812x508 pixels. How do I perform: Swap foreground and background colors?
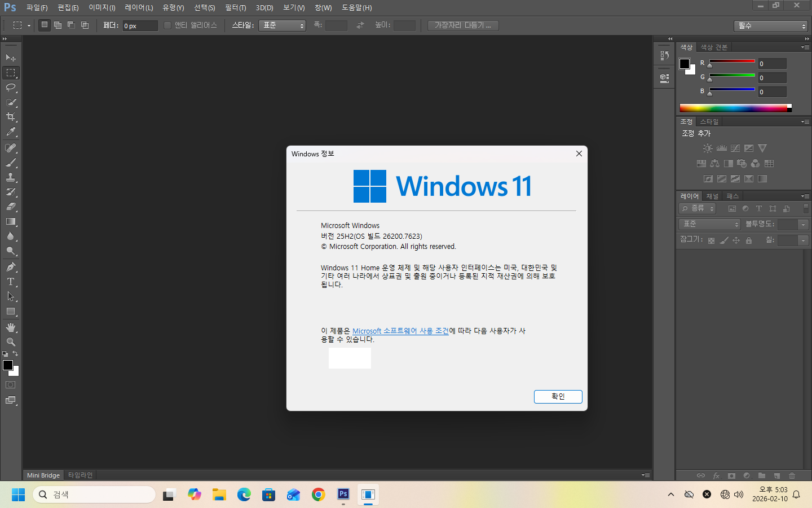(x=15, y=354)
